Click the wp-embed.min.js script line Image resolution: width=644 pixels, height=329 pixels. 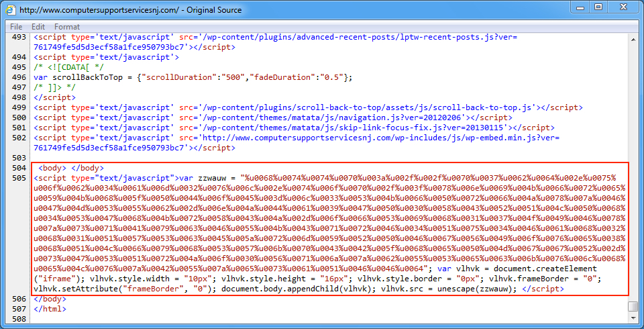pyautogui.click(x=297, y=143)
